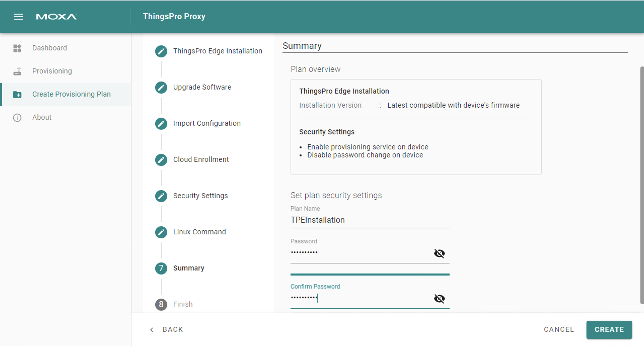Click the ThingsPro Proxy title
This screenshot has width=644, height=347.
[174, 16]
